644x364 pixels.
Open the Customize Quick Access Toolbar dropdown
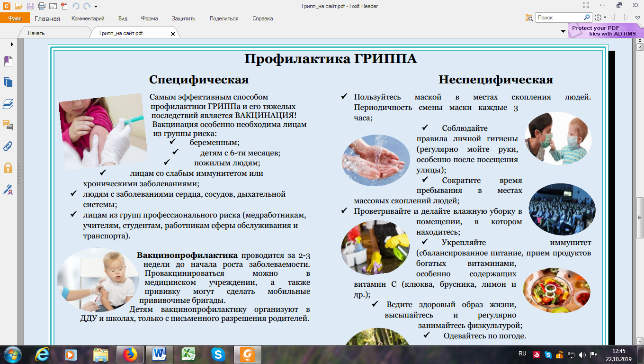point(96,6)
